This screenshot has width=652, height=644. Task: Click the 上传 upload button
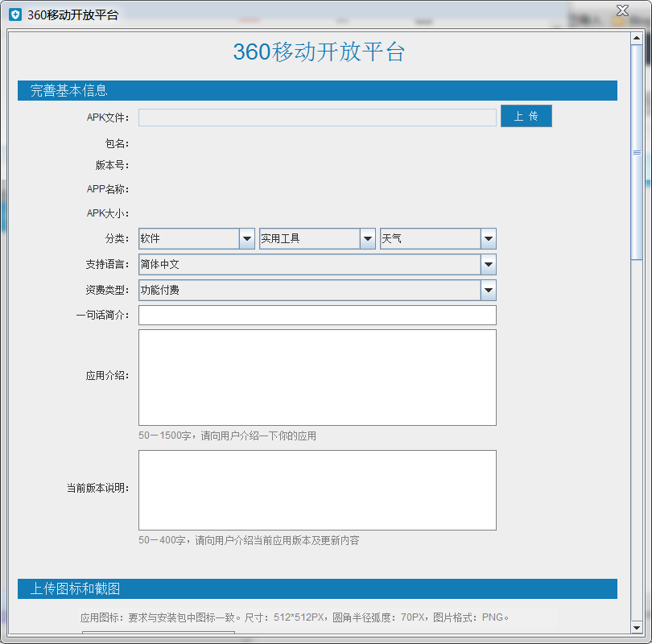[x=526, y=116]
